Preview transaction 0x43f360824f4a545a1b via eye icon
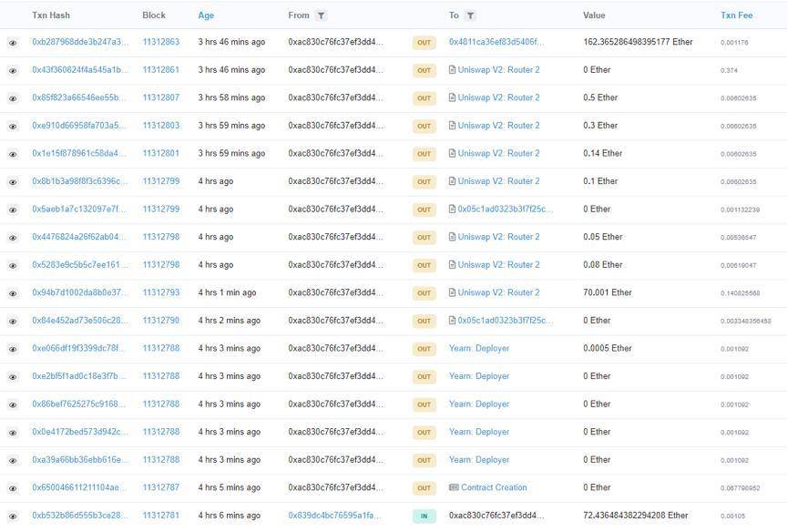This screenshot has height=532, width=788. (x=13, y=71)
